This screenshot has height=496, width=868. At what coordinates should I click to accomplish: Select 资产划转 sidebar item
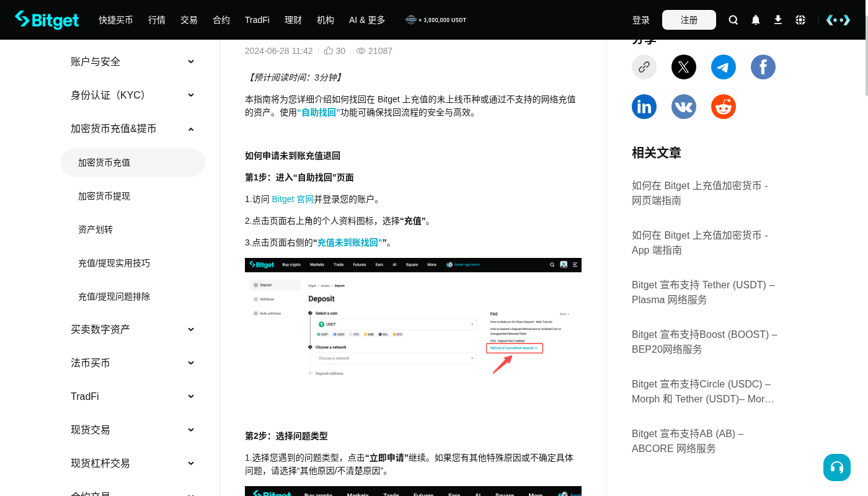point(133,229)
